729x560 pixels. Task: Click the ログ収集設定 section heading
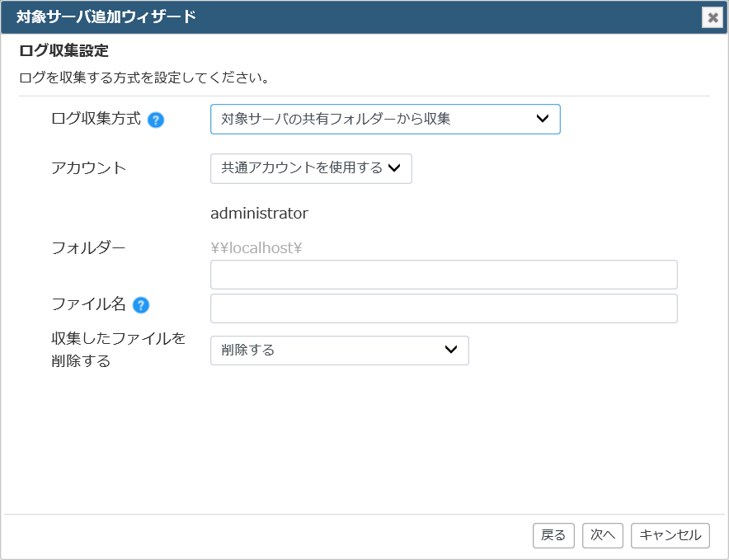pyautogui.click(x=63, y=50)
